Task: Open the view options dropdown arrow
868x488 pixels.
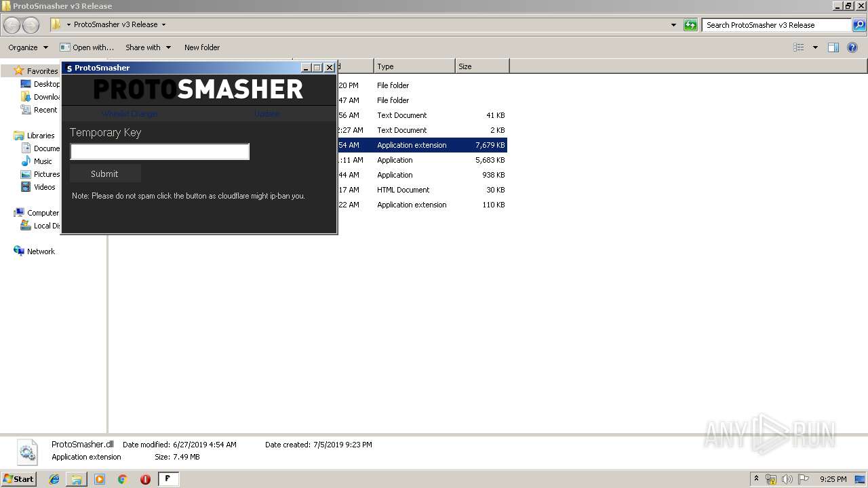Action: pyautogui.click(x=815, y=47)
